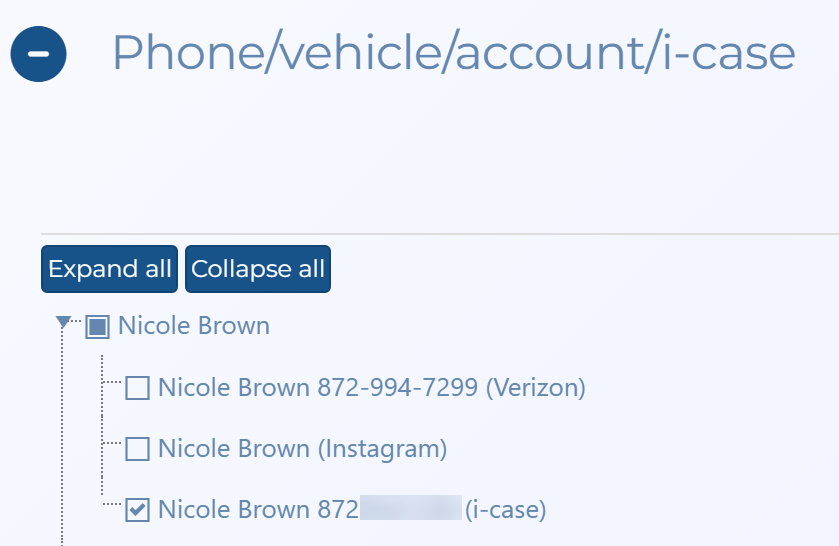Click the Phone/vehicle/account/i-case section heading
Image resolution: width=839 pixels, height=546 pixels.
tap(453, 52)
